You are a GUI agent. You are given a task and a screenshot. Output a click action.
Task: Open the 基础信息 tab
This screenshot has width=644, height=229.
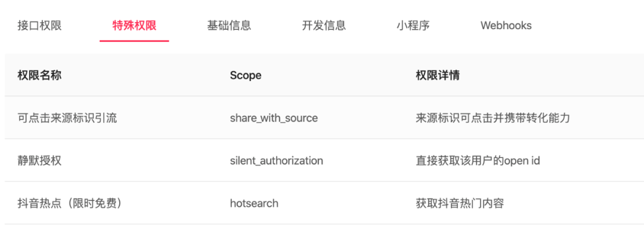229,26
